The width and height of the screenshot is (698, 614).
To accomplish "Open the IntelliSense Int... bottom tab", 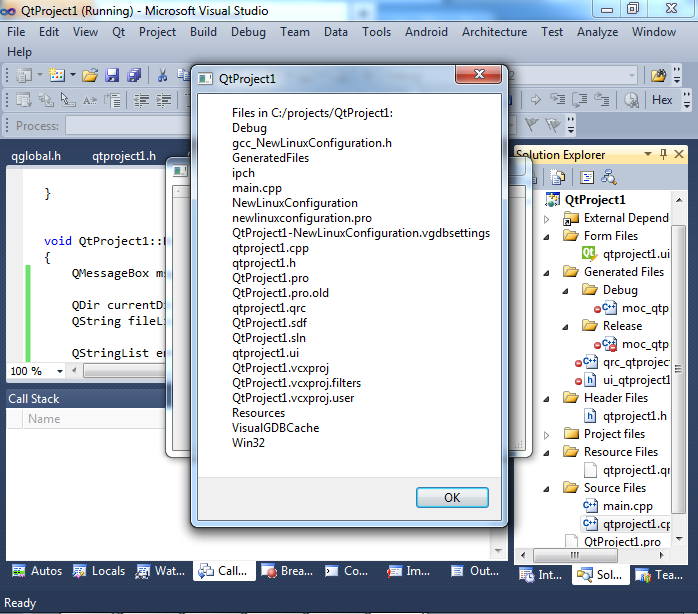I will (541, 575).
